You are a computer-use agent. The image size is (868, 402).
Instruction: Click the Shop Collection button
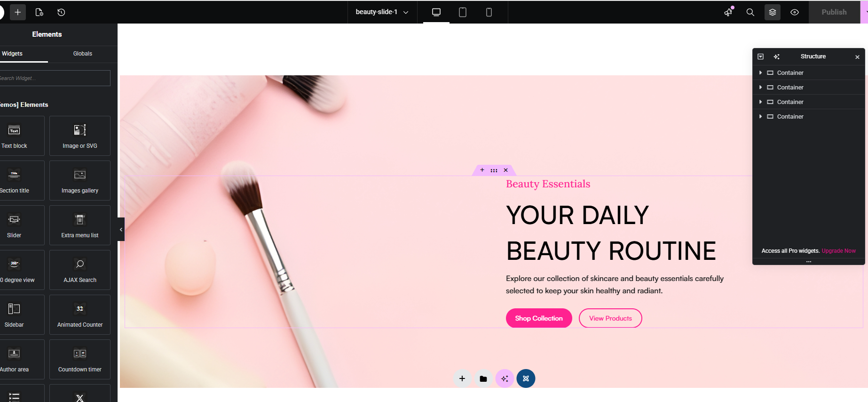(539, 318)
